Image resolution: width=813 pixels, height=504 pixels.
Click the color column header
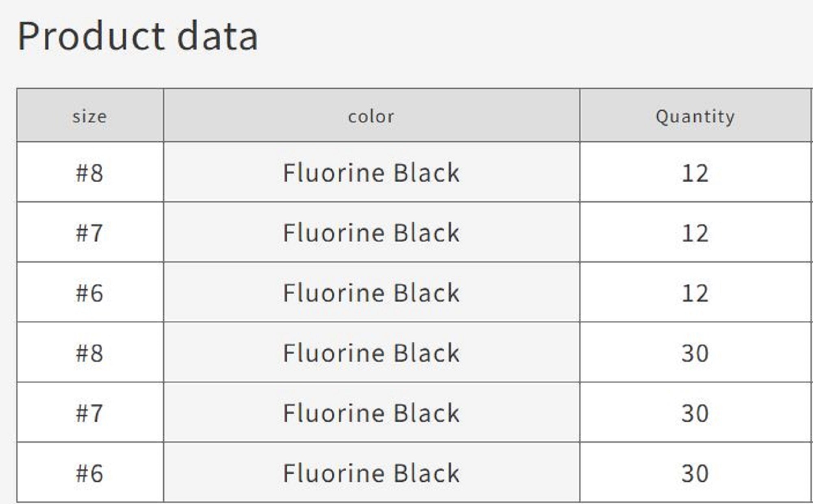tap(371, 117)
